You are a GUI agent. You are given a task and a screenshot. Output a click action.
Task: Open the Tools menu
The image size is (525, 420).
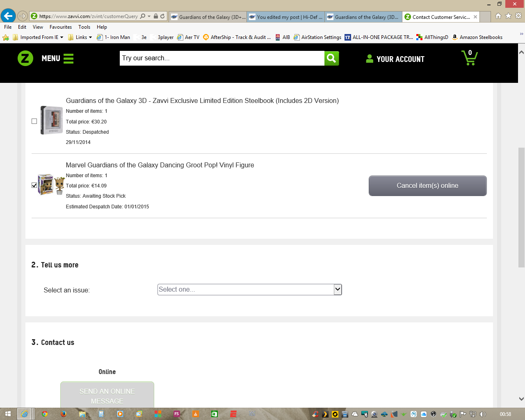[x=84, y=27]
